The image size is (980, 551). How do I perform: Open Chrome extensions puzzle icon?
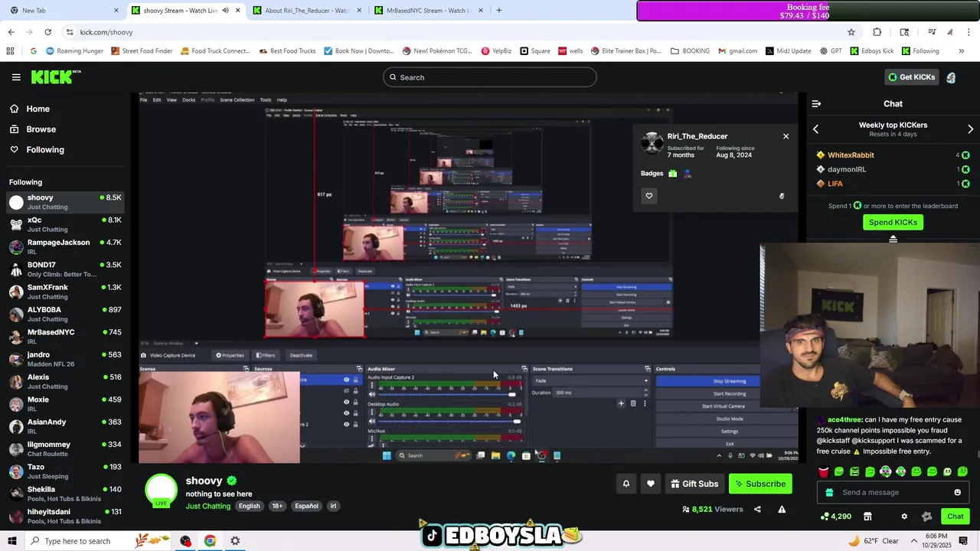point(877,32)
